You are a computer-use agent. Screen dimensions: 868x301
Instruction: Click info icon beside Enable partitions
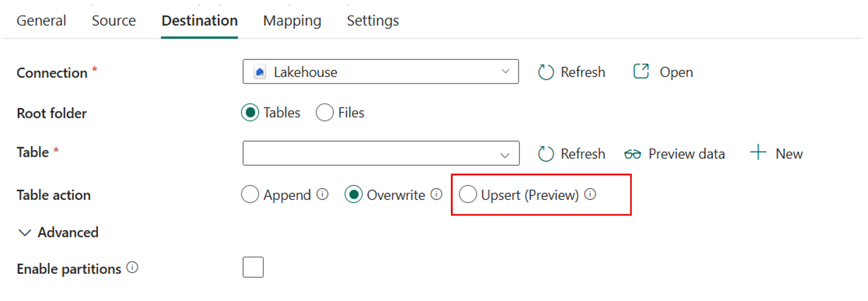133,268
